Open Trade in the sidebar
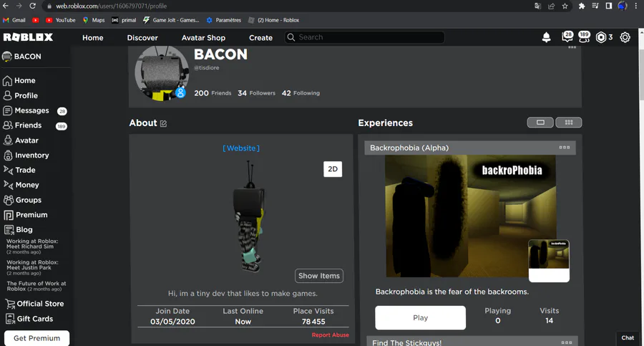 pos(19,170)
